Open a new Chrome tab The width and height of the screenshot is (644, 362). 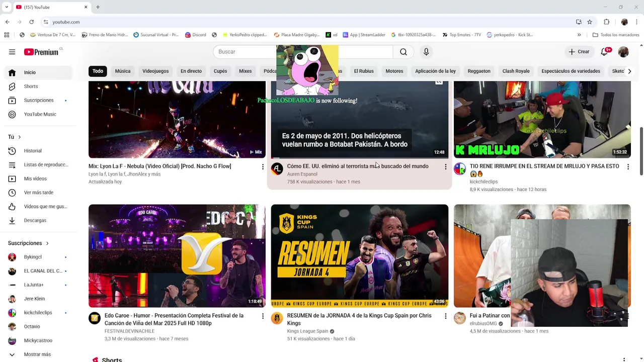coord(98,7)
